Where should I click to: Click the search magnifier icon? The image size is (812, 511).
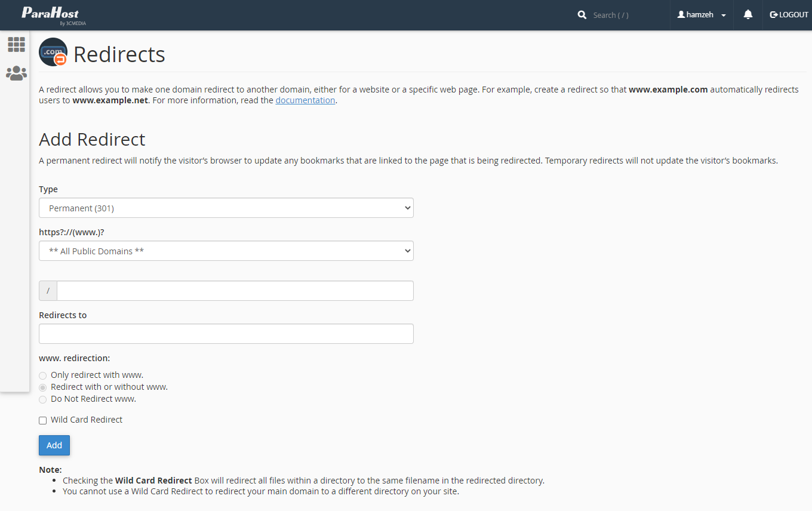[582, 15]
